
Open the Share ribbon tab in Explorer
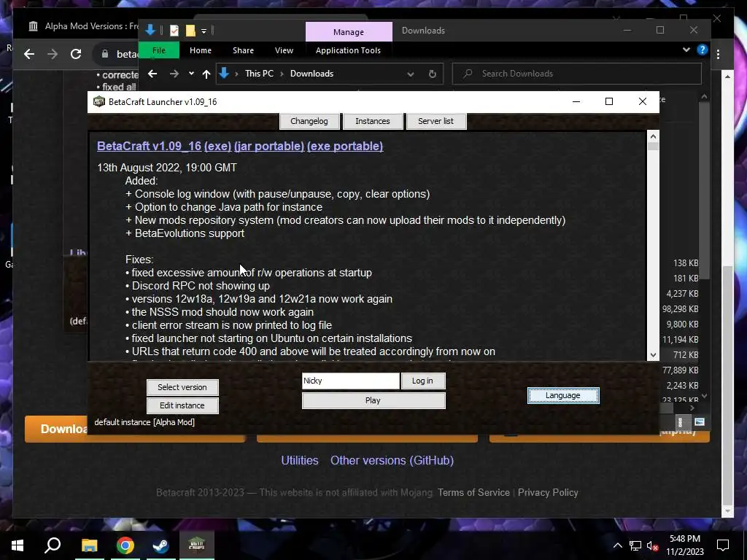coord(243,50)
